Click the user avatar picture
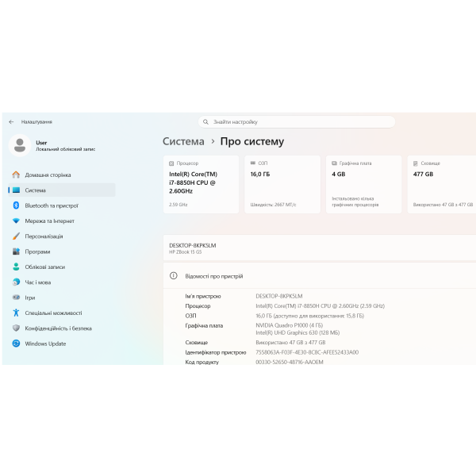Screen dimensions: 476x476 pyautogui.click(x=20, y=145)
